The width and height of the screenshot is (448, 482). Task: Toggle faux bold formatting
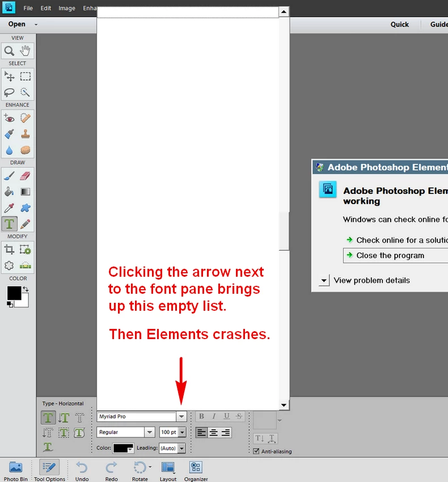201,416
